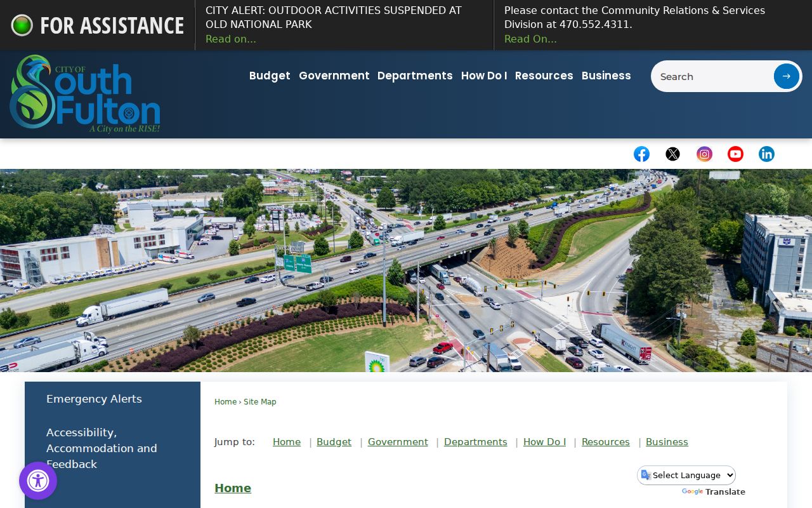Jump to the Business section link
Screen dimensions: 812x508
667,442
